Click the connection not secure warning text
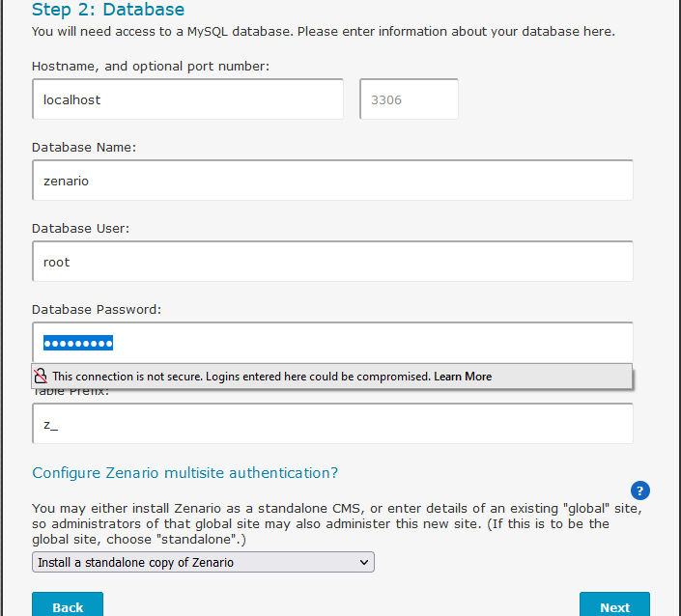The image size is (681, 616). coord(241,377)
